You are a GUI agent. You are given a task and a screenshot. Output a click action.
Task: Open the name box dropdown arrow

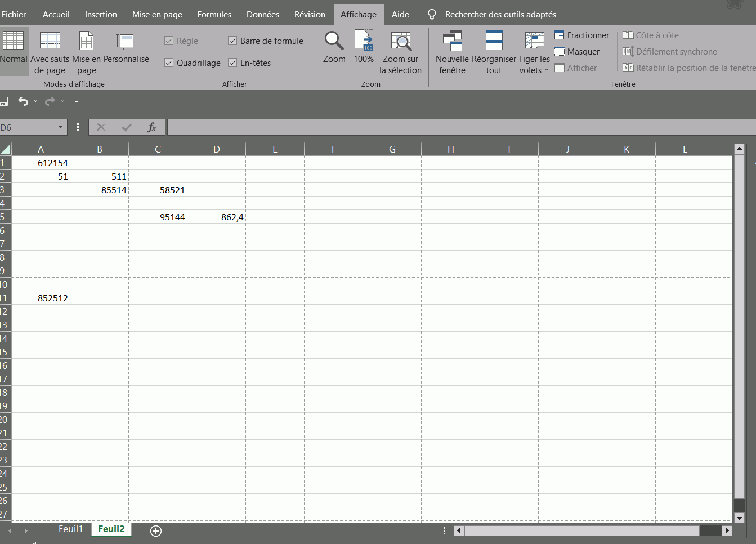60,127
